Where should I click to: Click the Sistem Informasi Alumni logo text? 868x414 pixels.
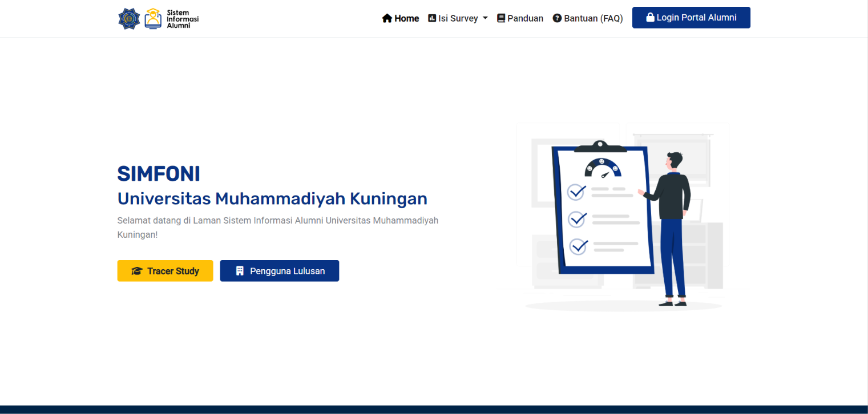183,19
